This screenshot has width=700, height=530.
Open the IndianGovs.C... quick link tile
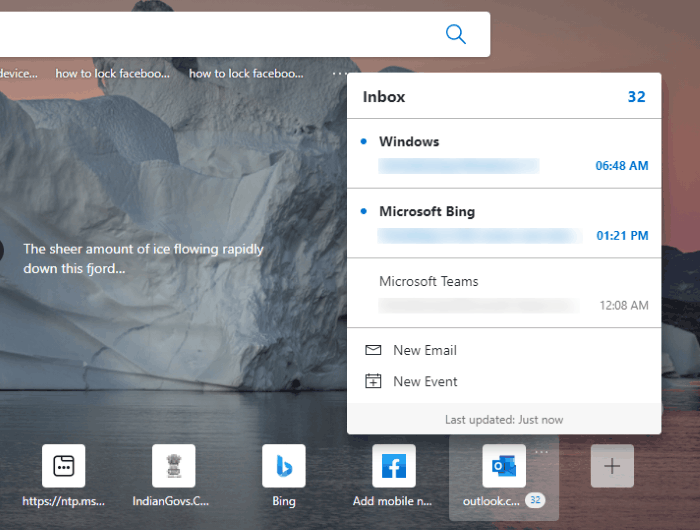tap(174, 466)
